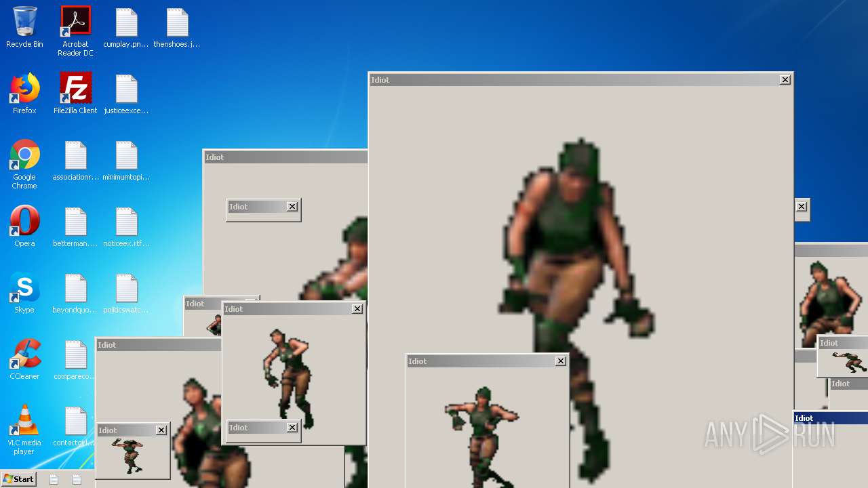Click the second taskbar document icon
The height and width of the screenshot is (488, 868).
[x=77, y=479]
